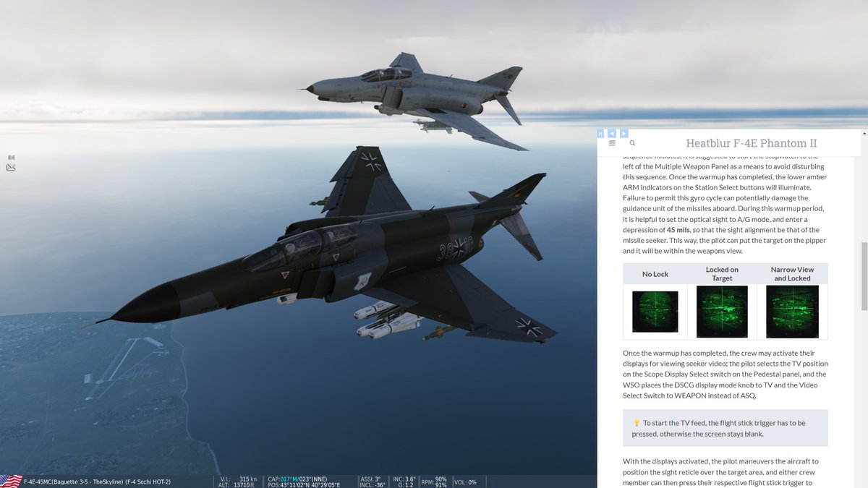
Task: Click the US flag in status bar
Action: (x=11, y=481)
